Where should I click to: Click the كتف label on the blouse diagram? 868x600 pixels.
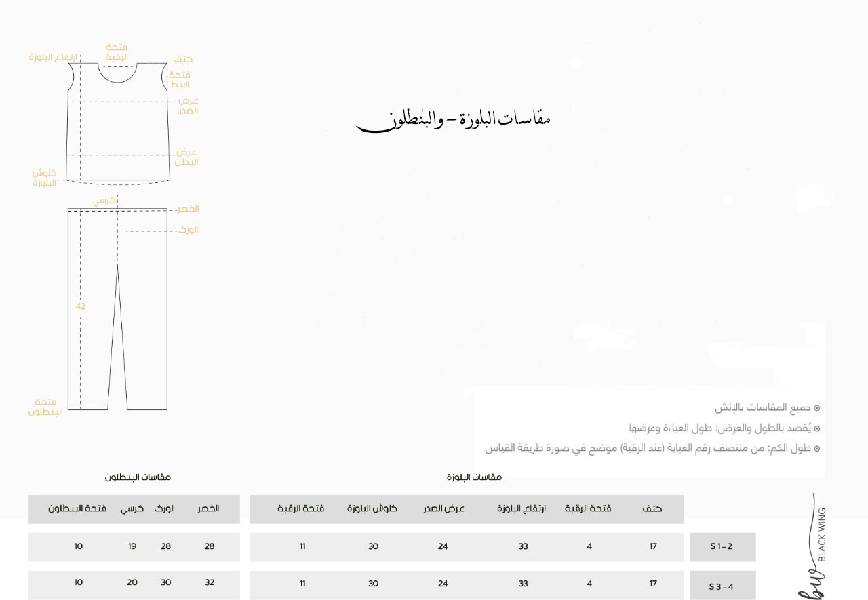pyautogui.click(x=182, y=60)
